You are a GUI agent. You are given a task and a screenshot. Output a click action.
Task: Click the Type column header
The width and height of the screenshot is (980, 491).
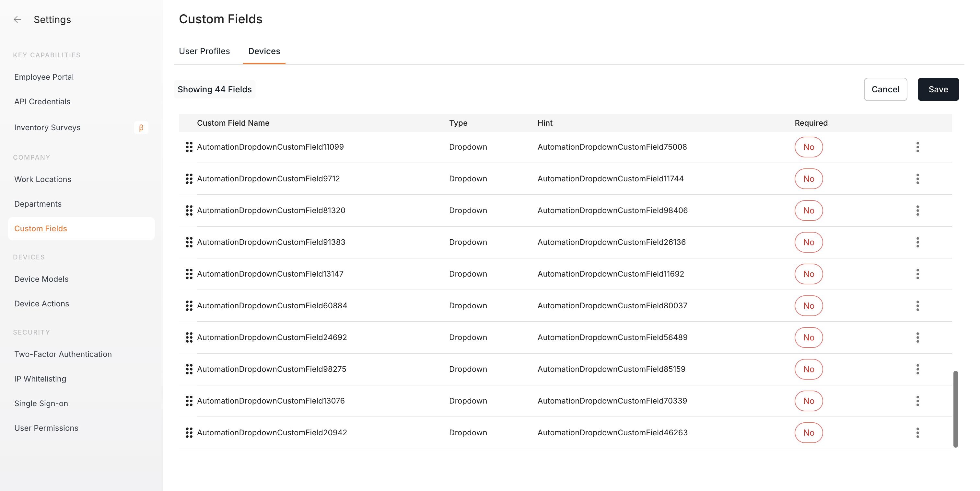[x=458, y=123]
